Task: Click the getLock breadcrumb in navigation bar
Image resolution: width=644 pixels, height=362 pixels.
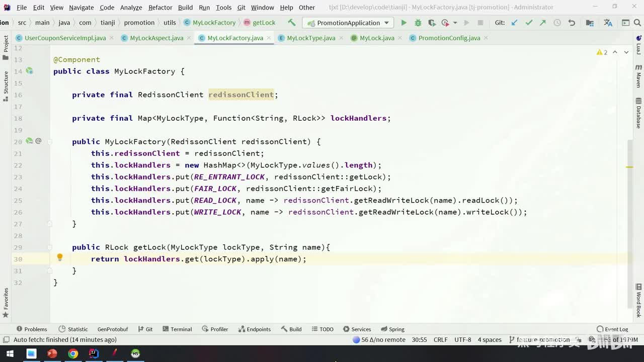Action: tap(260, 23)
